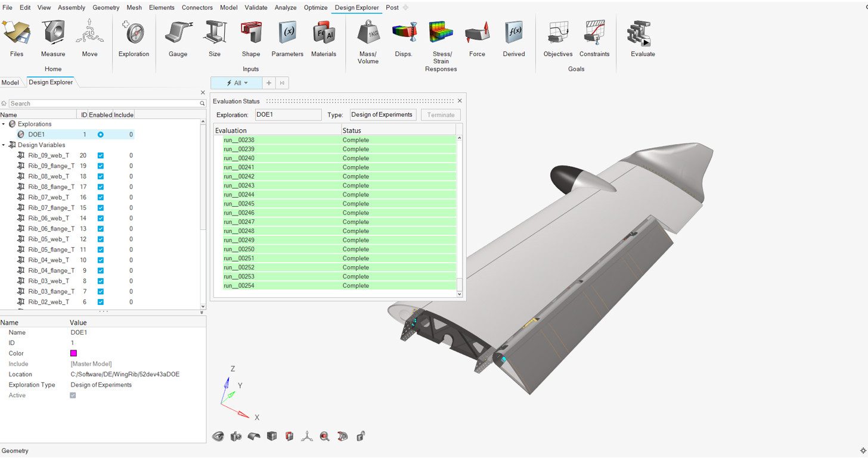
Task: Open the Constraints goals tool
Action: pos(594,37)
